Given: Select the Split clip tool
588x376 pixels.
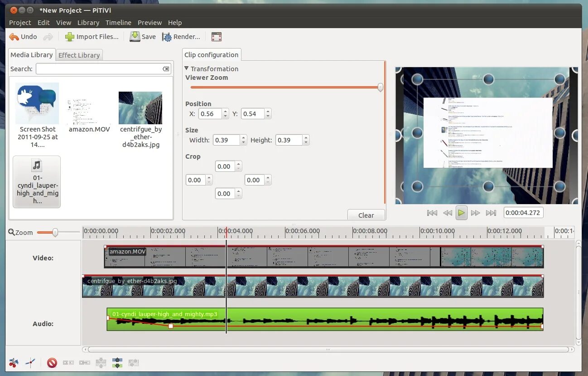Looking at the screenshot, I should click(14, 362).
